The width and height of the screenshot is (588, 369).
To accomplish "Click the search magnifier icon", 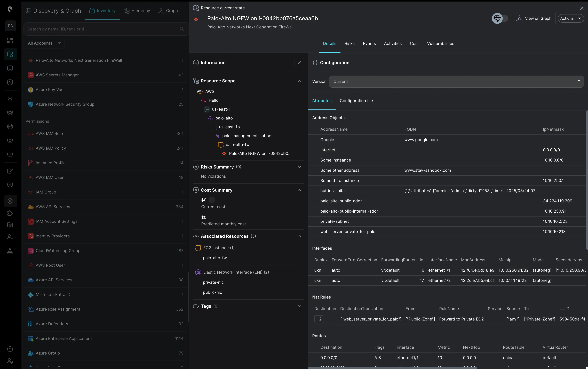I will click(x=182, y=29).
